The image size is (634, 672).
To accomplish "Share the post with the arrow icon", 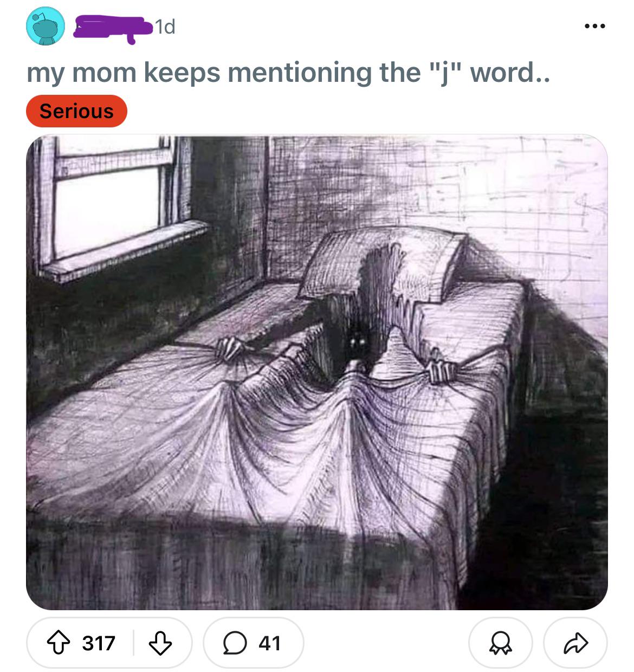I will click(575, 643).
